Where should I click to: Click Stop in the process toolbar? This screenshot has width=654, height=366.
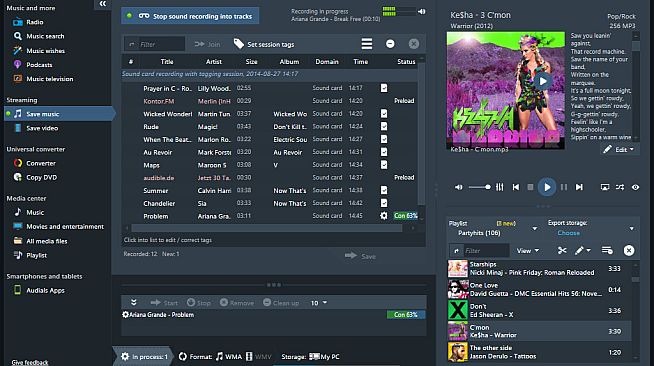[199, 303]
